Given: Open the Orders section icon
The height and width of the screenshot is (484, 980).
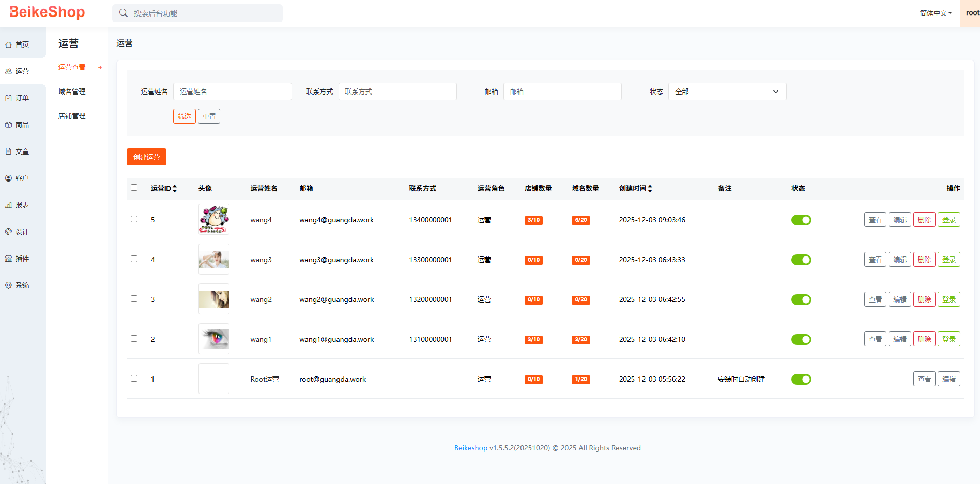Looking at the screenshot, I should (x=8, y=98).
